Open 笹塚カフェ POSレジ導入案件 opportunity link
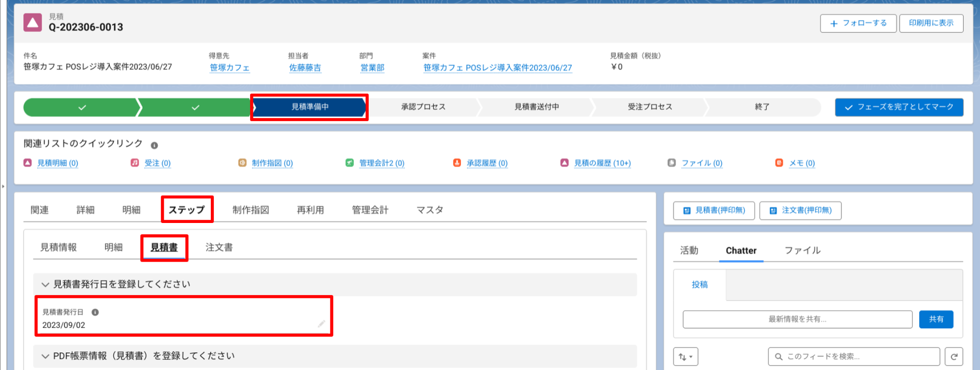Screen dimensions: 980x370 498,68
